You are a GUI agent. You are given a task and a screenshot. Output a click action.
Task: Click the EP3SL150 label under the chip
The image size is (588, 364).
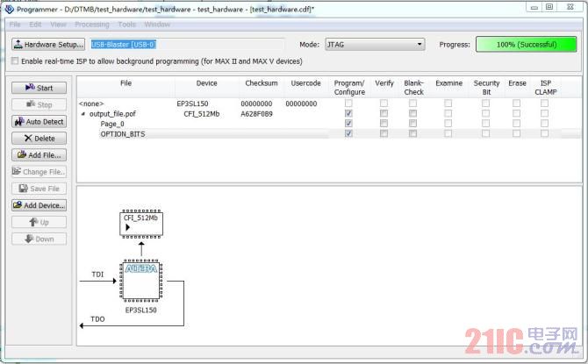(x=141, y=310)
